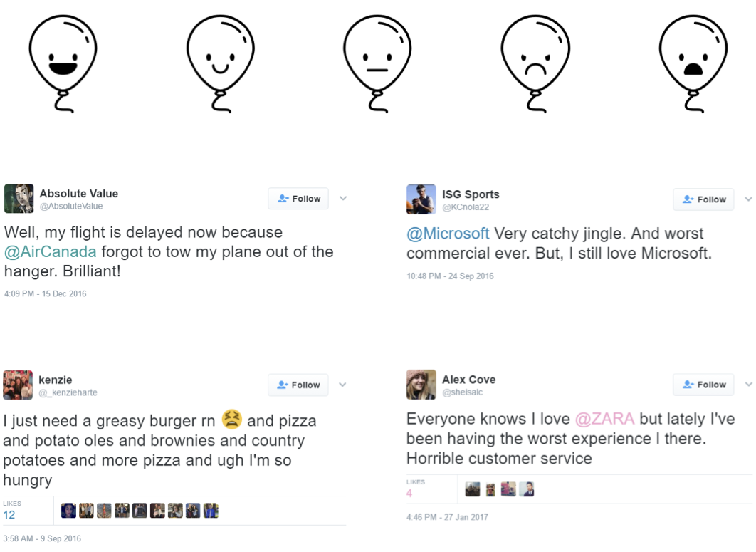This screenshot has width=756, height=552.
Task: Open the dropdown chevron on kenzie's tweet
Action: click(x=342, y=385)
